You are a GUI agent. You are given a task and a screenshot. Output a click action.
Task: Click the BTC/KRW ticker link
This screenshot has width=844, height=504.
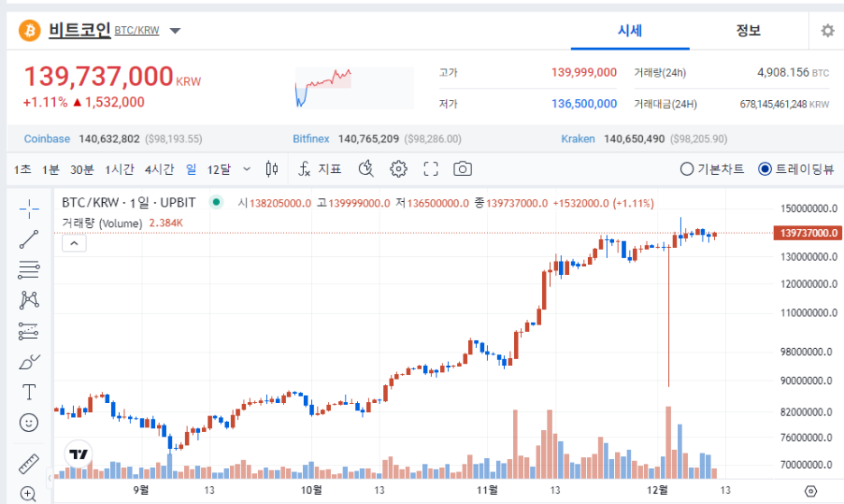137,31
